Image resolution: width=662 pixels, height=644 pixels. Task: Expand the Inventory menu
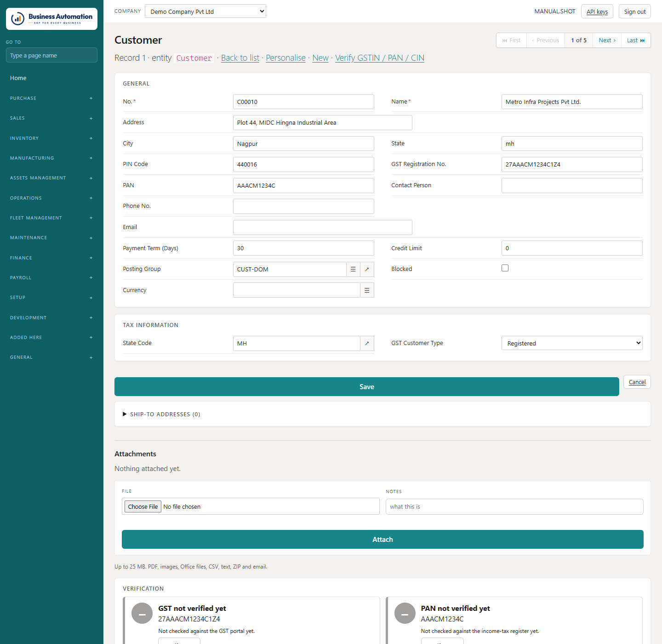coord(51,138)
